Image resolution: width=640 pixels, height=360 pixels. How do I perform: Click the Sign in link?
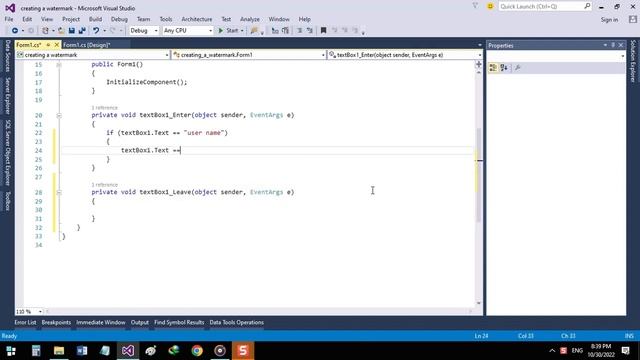pyautogui.click(x=609, y=20)
